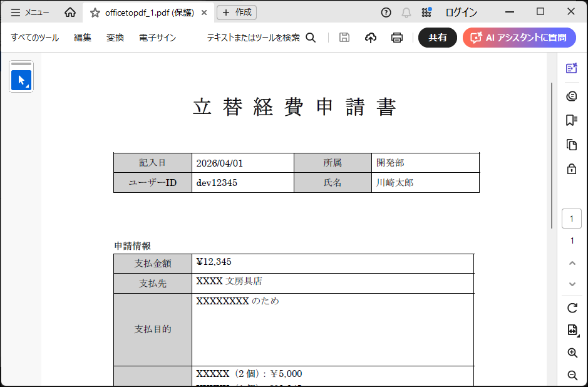The height and width of the screenshot is (387, 588).
Task: Zoom out with the magnifier minus icon
Action: (572, 376)
